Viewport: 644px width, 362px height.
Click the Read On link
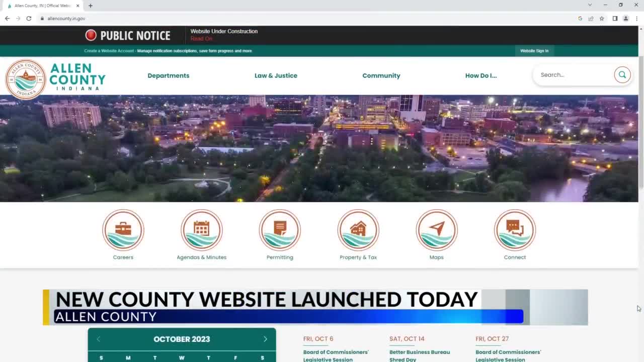tap(201, 38)
